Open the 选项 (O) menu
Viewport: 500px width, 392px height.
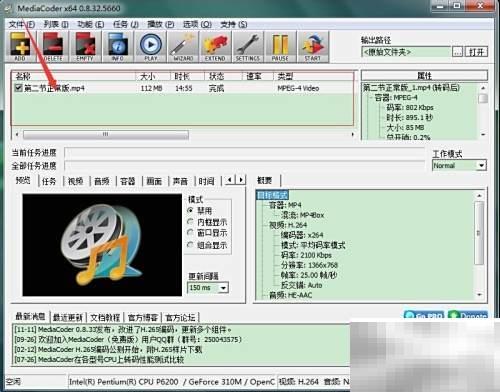197,24
